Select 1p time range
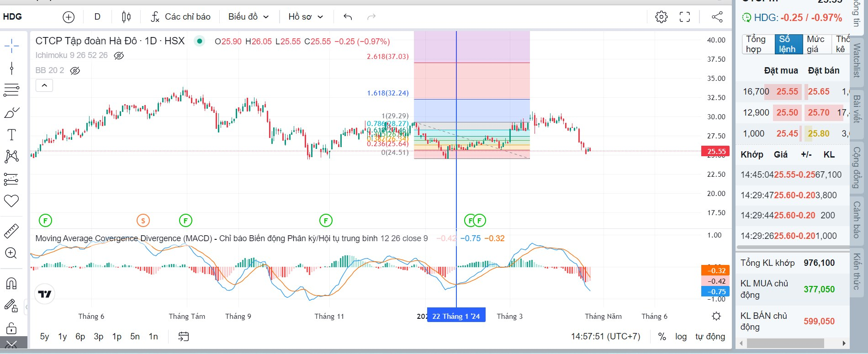868x354 pixels. point(117,337)
